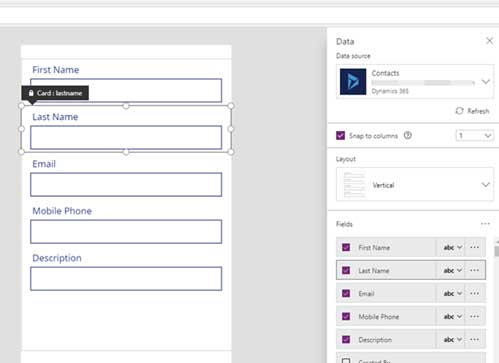
Task: Click the Description input box
Action: point(126,278)
